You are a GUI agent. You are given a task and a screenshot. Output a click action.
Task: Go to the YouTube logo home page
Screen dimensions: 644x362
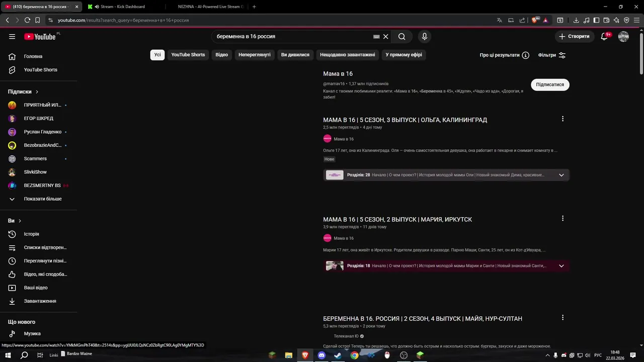(40, 37)
